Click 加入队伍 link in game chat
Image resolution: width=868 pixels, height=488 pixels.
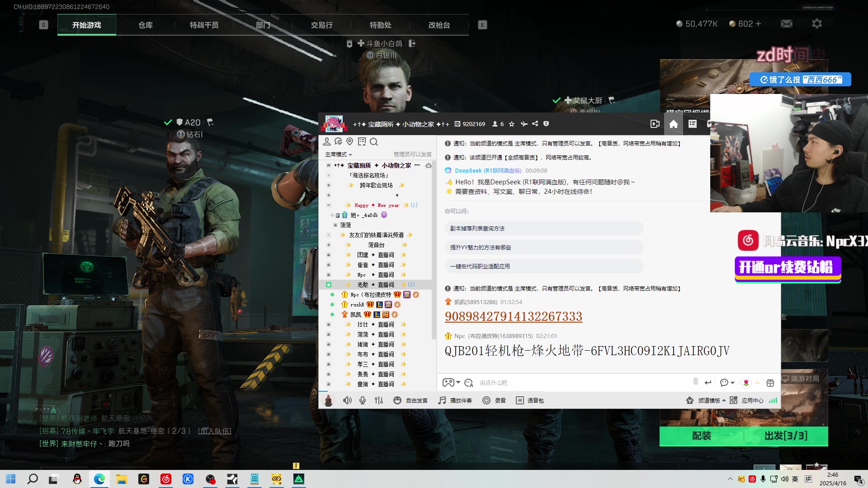point(215,431)
